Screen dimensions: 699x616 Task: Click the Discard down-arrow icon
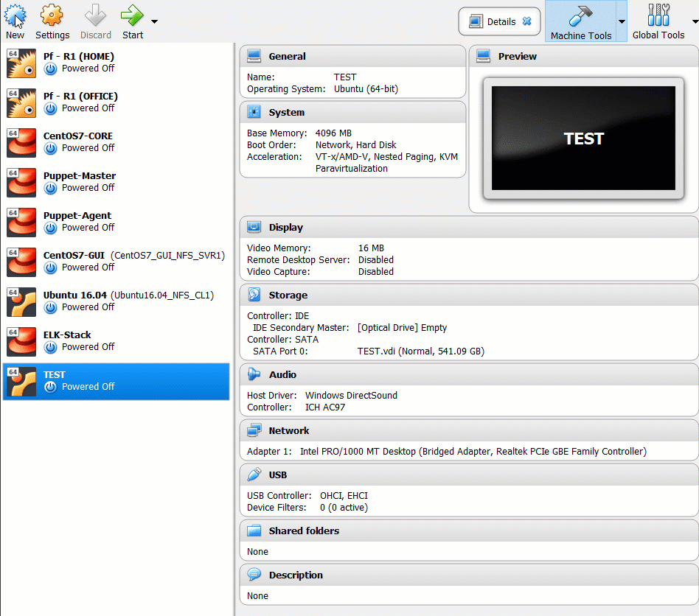click(95, 15)
